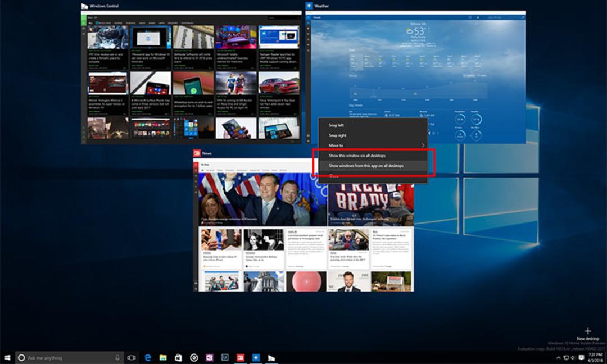Click the New desktop plus button
The image size is (607, 364).
point(588,331)
